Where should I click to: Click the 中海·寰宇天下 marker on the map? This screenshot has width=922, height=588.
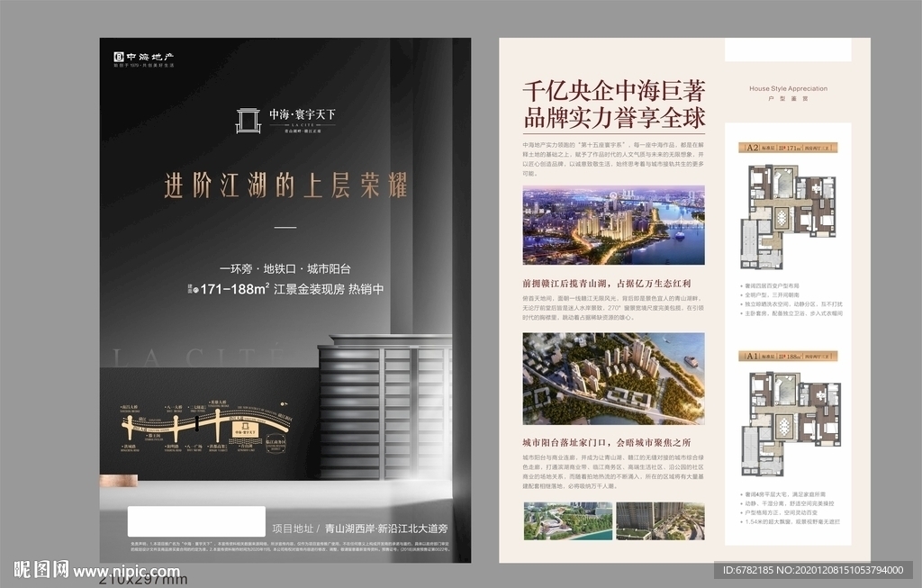[245, 431]
